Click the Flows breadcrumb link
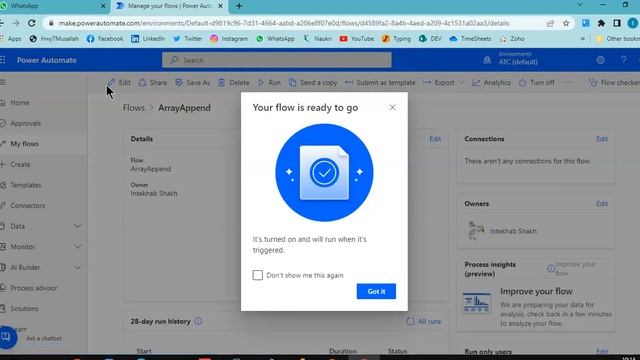640x360 pixels. pyautogui.click(x=133, y=108)
